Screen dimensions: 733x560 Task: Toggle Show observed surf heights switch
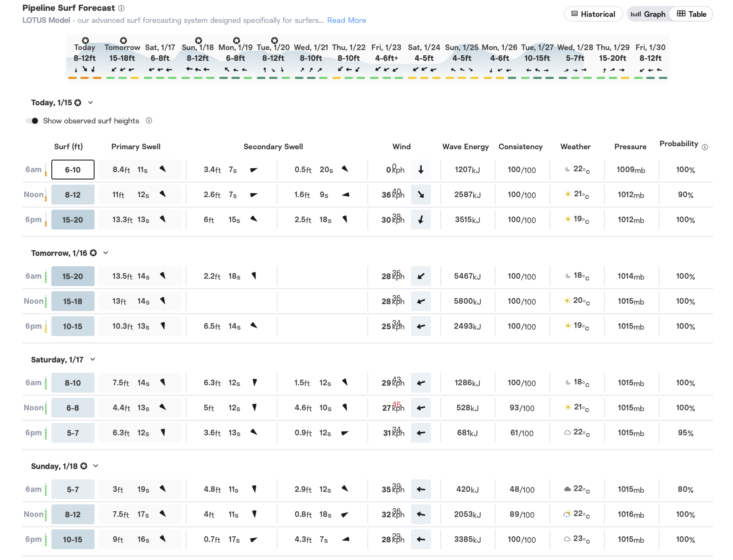click(x=32, y=121)
